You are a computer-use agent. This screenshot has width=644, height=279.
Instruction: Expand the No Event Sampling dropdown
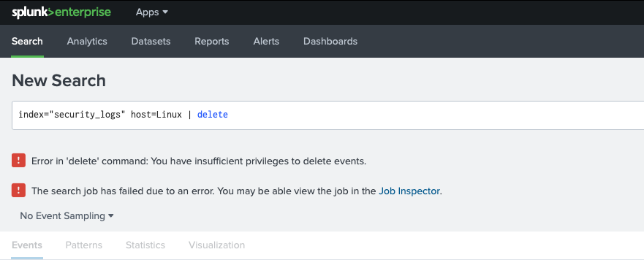(67, 215)
